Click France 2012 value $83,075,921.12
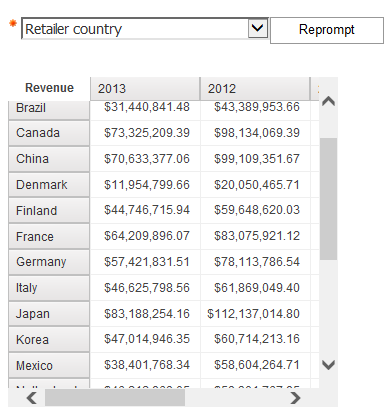389x412 pixels. coord(257,236)
